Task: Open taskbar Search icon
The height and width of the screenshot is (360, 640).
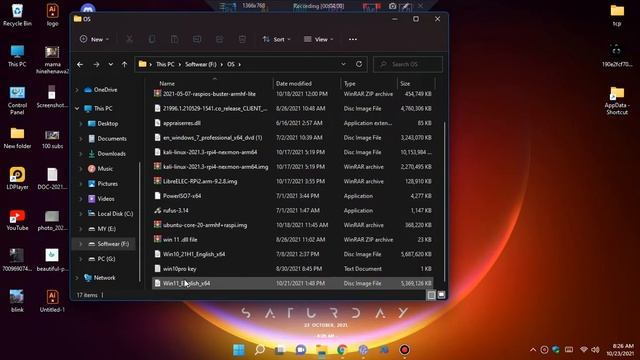Action: click(x=260, y=350)
